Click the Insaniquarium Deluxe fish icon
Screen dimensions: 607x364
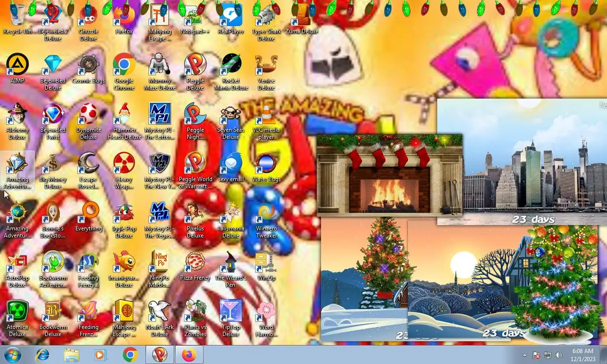[124, 269]
